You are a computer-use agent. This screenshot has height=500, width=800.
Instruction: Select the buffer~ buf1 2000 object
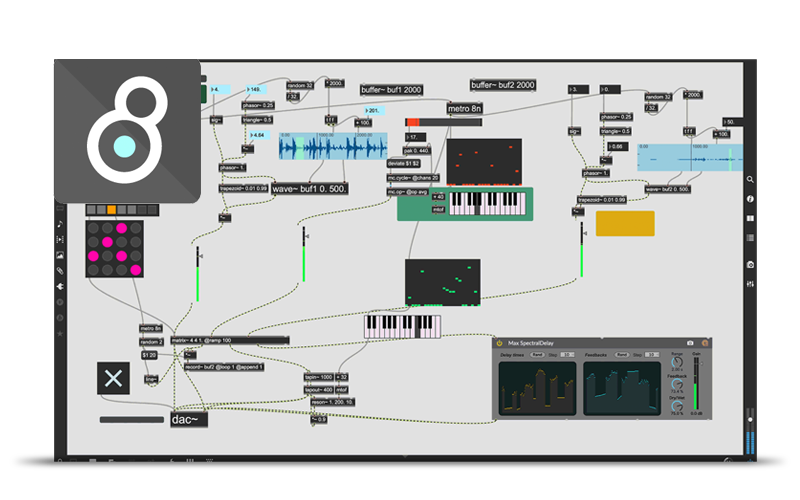click(391, 90)
